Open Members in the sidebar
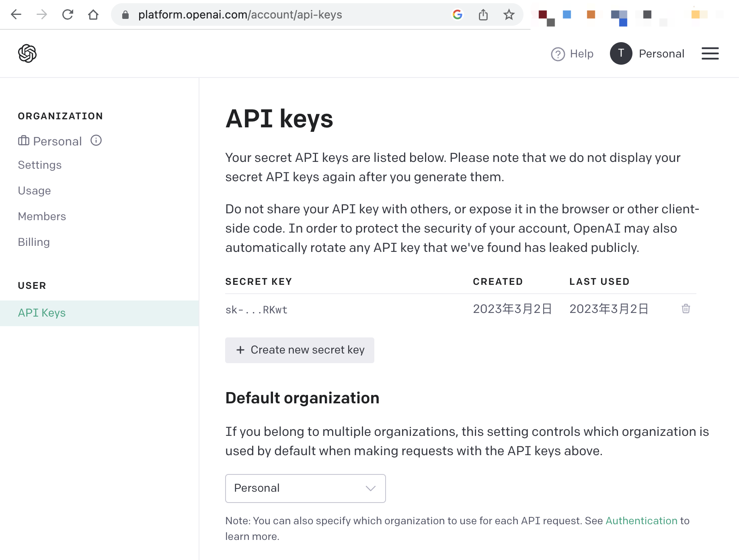The width and height of the screenshot is (739, 560). tap(42, 217)
